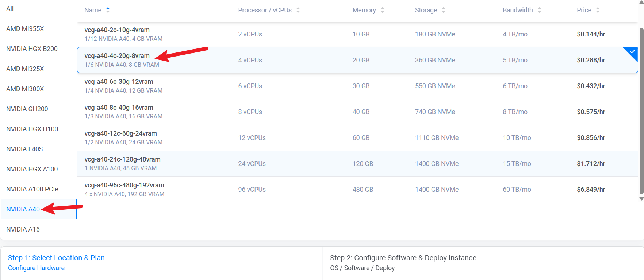
Task: Choose plan vcg-a40-8c-40g-16vram
Action: coord(357,112)
